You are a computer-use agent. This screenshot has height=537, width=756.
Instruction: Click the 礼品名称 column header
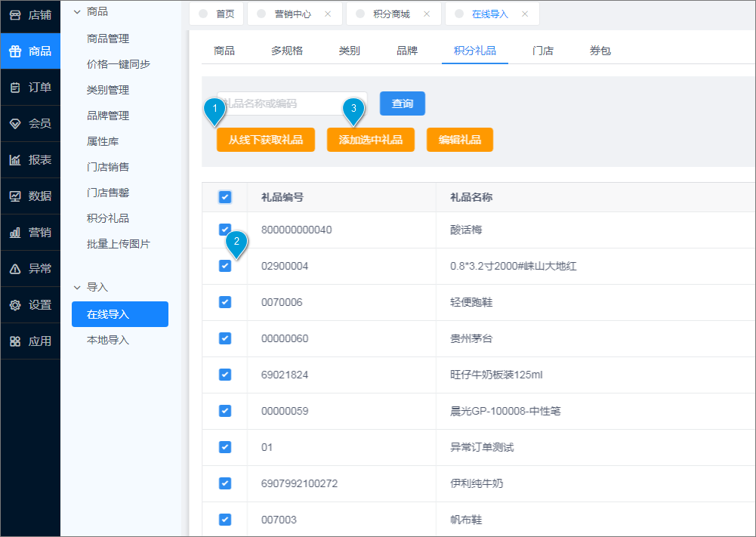pos(471,197)
